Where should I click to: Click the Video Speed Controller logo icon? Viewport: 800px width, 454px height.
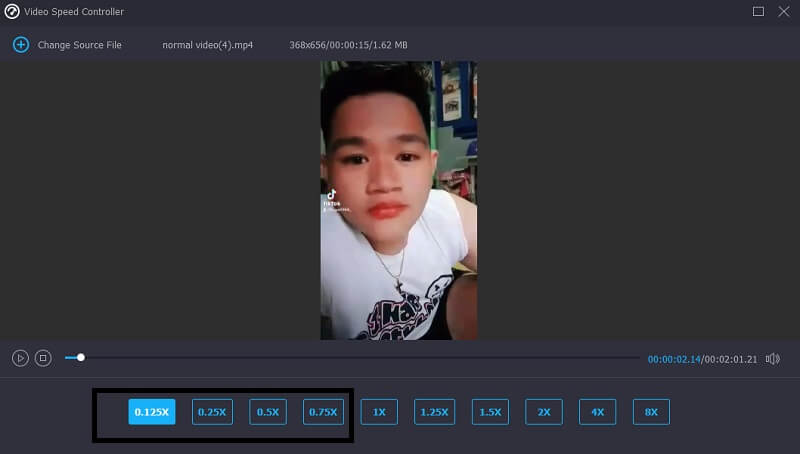point(12,11)
